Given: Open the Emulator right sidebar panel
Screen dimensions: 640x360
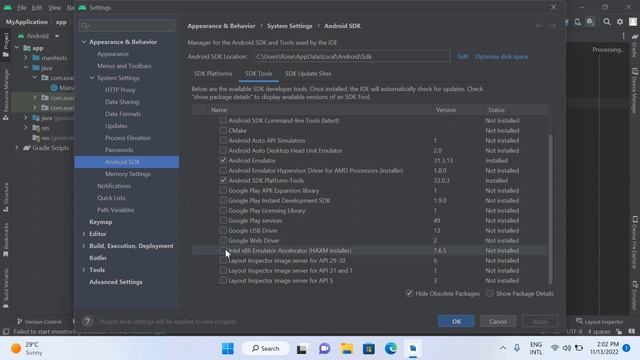Looking at the screenshot, I should (635, 295).
